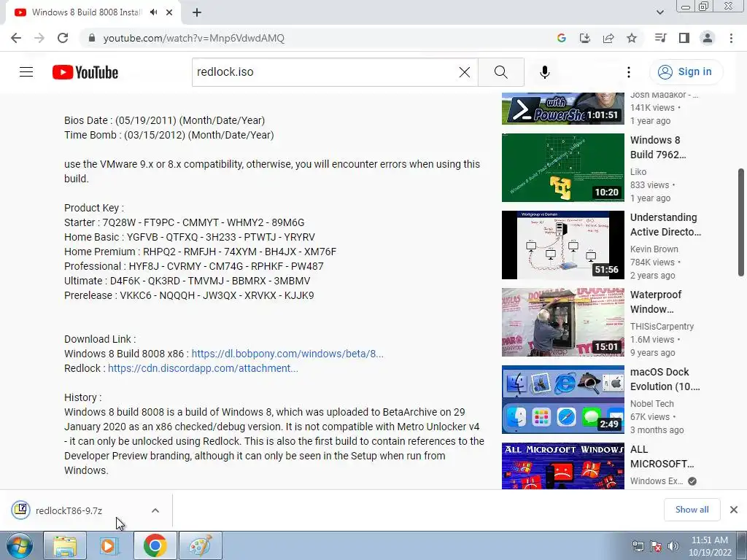This screenshot has width=747, height=560.
Task: Start voice search with the microphone icon
Action: click(x=544, y=72)
